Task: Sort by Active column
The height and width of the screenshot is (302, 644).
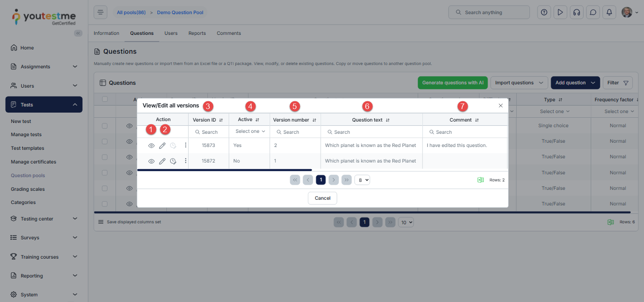Action: click(257, 120)
